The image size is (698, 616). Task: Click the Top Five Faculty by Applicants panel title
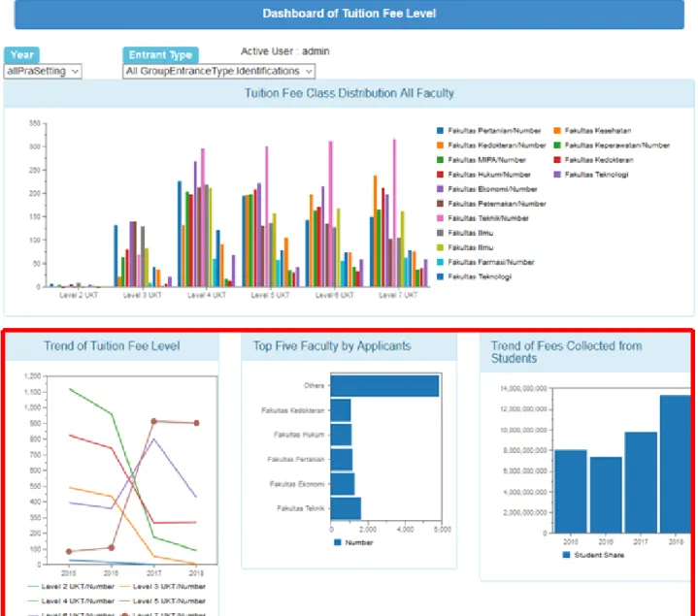332,346
